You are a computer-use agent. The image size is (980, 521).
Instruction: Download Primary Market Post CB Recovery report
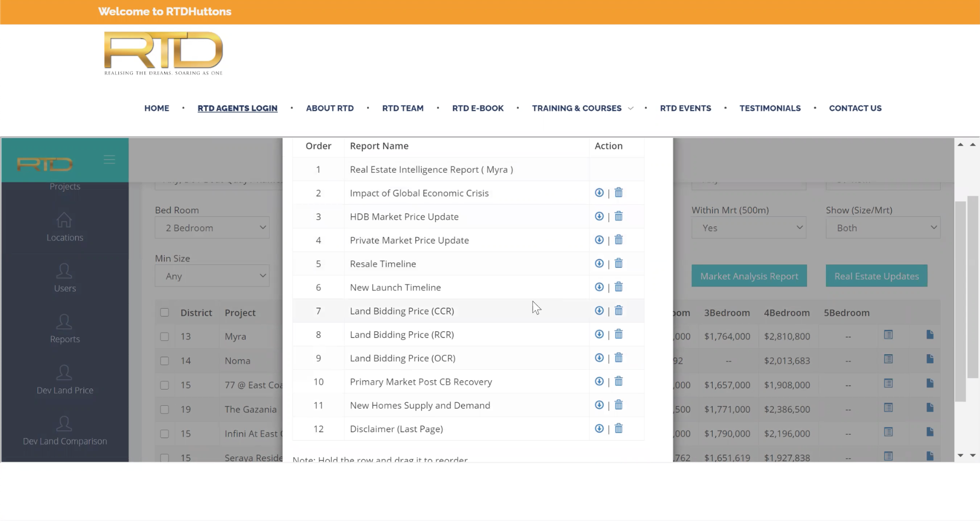(599, 381)
